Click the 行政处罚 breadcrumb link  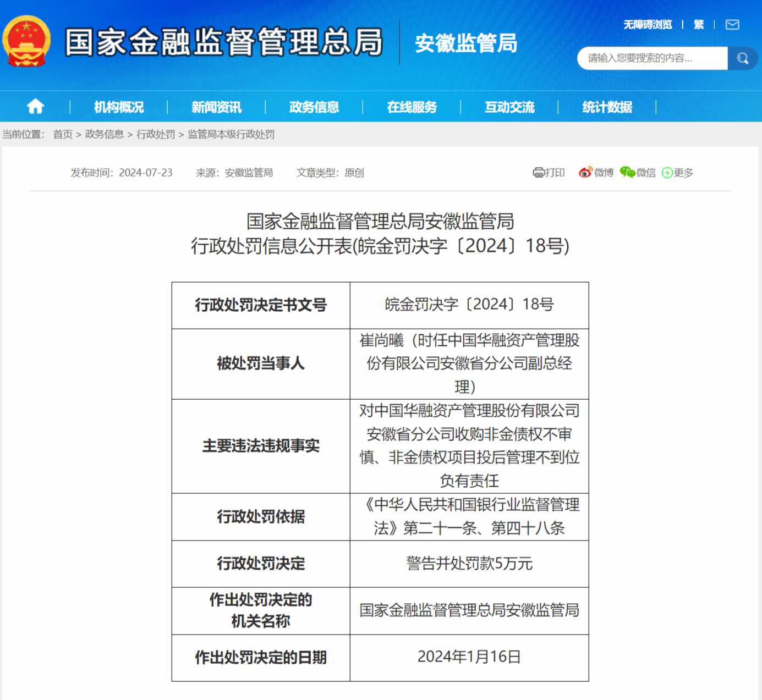[156, 135]
